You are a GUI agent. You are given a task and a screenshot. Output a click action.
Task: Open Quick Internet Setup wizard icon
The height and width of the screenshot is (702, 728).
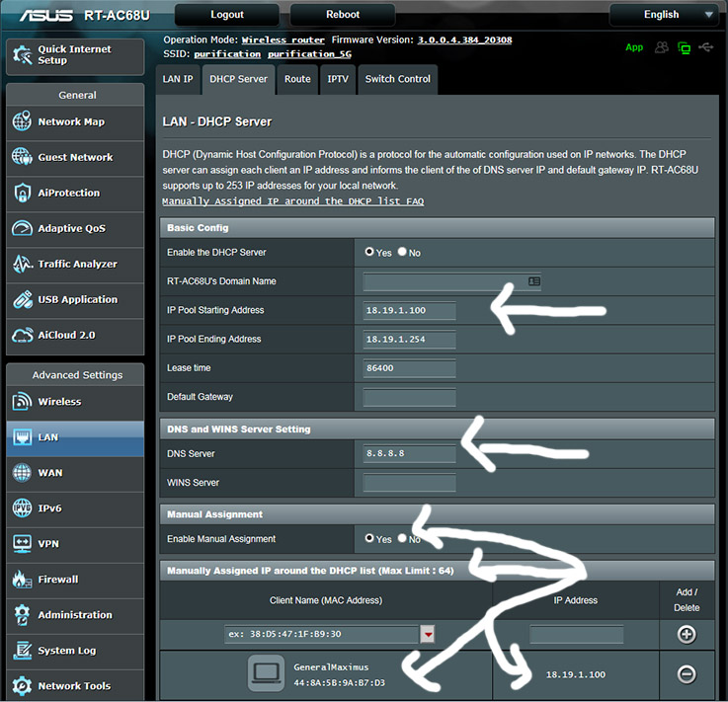[x=23, y=55]
